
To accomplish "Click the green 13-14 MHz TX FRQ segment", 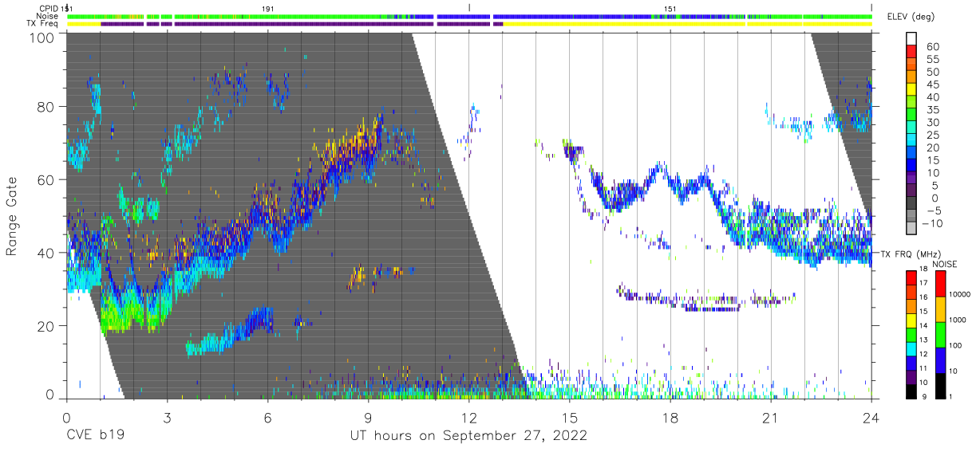I will coord(911,334).
